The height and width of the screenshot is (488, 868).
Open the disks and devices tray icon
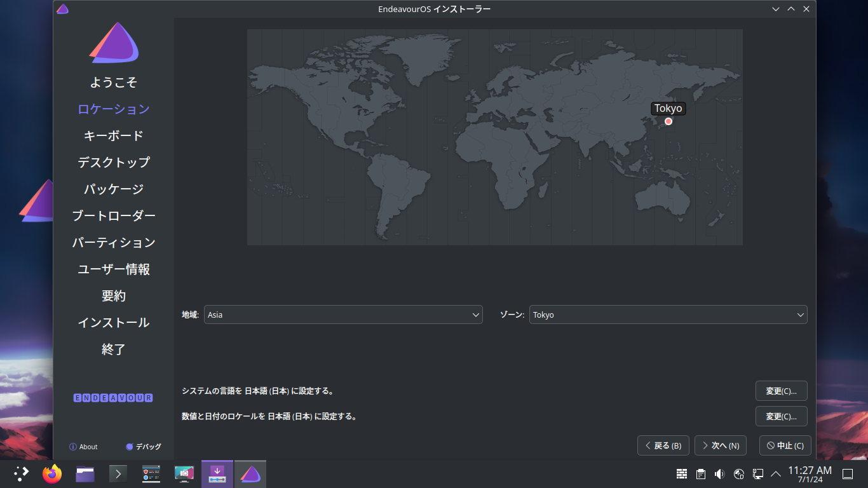739,473
